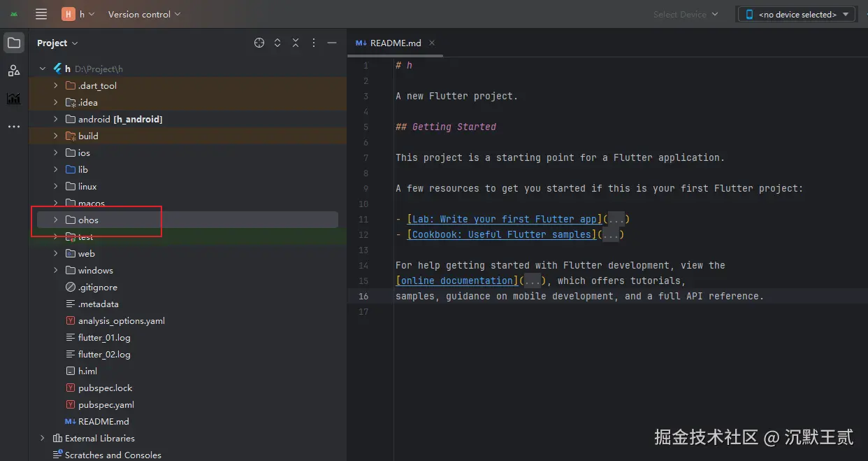868x461 pixels.
Task: Open Project panel options kebab menu
Action: tap(314, 43)
